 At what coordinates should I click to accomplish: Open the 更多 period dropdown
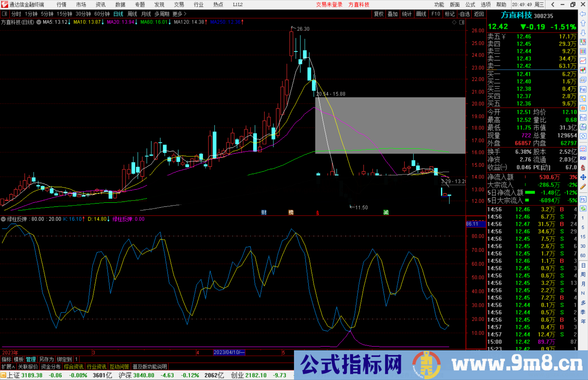pyautogui.click(x=177, y=14)
